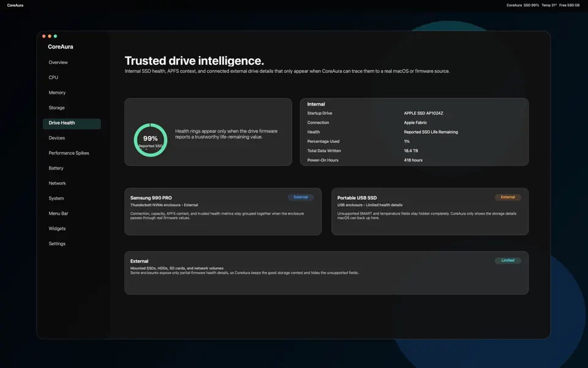Open Storage from the sidebar

56,108
